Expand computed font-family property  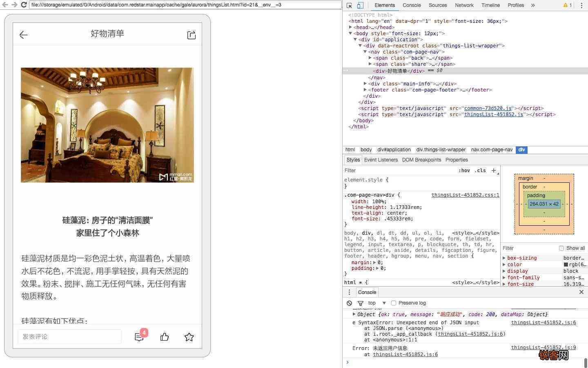pyautogui.click(x=504, y=278)
